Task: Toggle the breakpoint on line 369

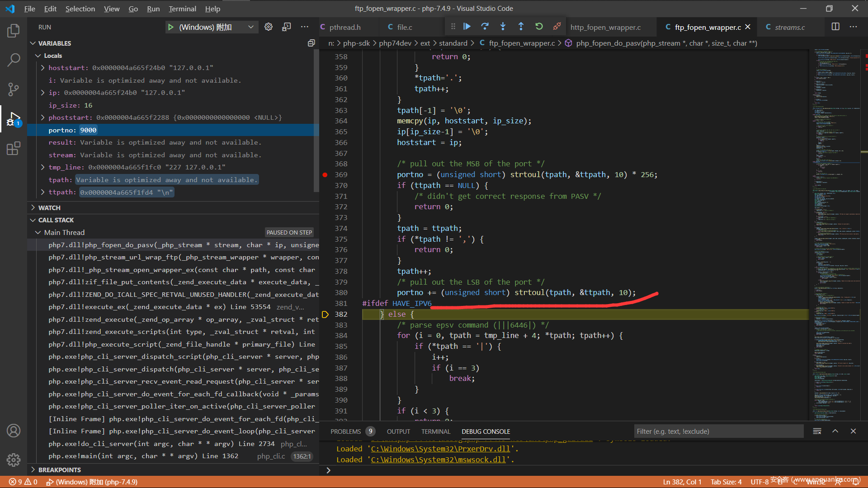Action: (325, 175)
